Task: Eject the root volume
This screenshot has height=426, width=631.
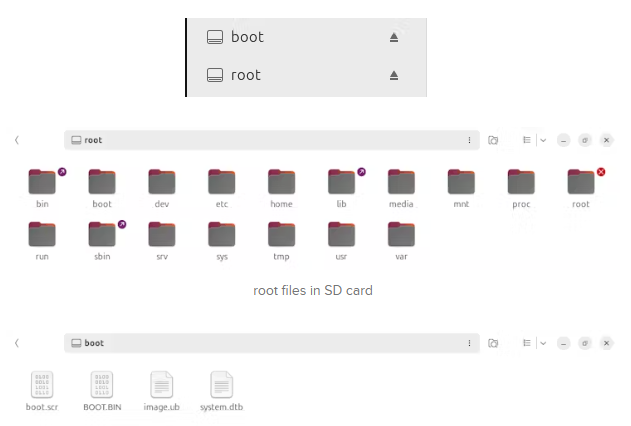Action: tap(394, 75)
